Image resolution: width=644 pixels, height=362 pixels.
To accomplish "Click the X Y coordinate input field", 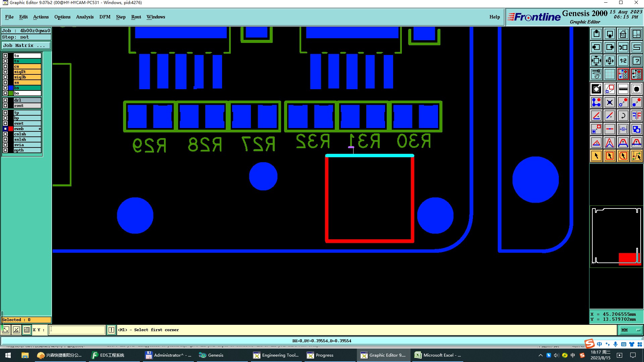I will [x=77, y=330].
